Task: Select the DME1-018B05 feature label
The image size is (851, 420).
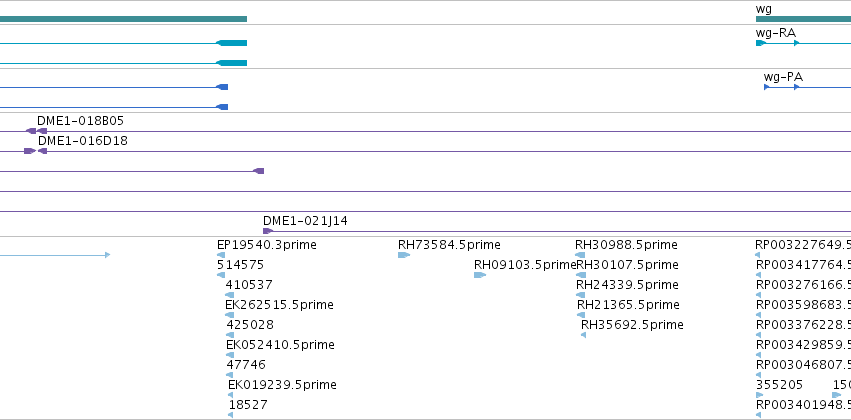Action: (x=80, y=120)
